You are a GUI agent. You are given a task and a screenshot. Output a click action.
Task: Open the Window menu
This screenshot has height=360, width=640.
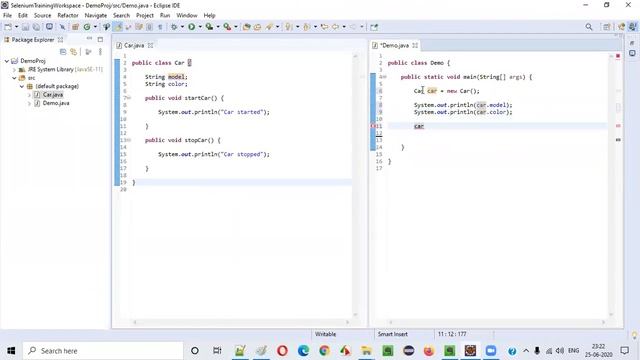[x=187, y=16]
